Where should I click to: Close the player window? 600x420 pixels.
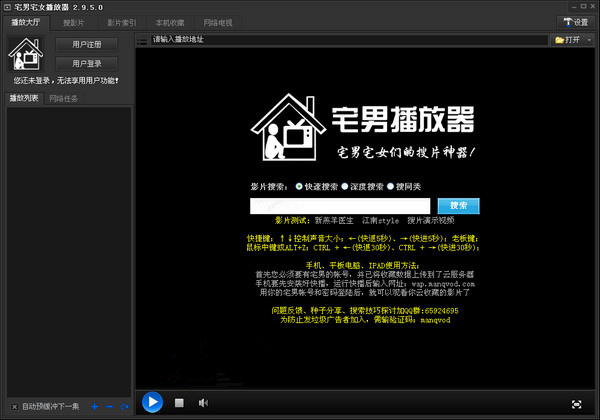point(593,7)
